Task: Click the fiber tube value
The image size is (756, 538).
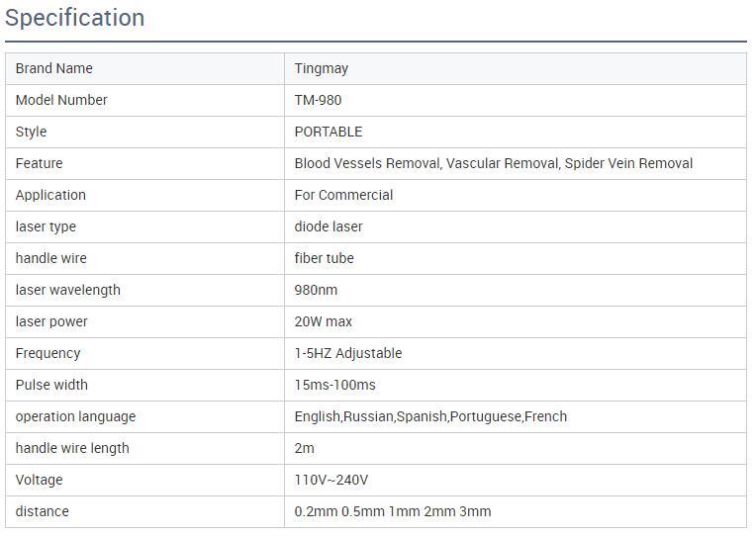Action: (324, 258)
